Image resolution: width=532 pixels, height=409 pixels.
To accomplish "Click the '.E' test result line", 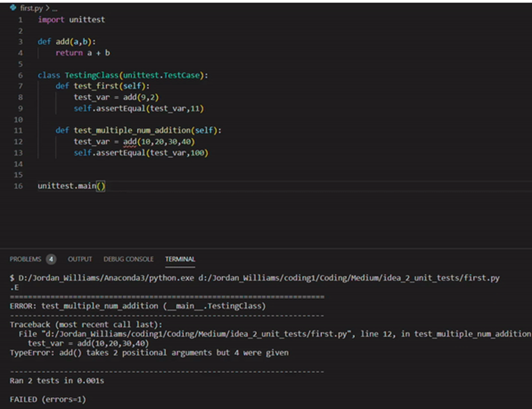I will [14, 288].
